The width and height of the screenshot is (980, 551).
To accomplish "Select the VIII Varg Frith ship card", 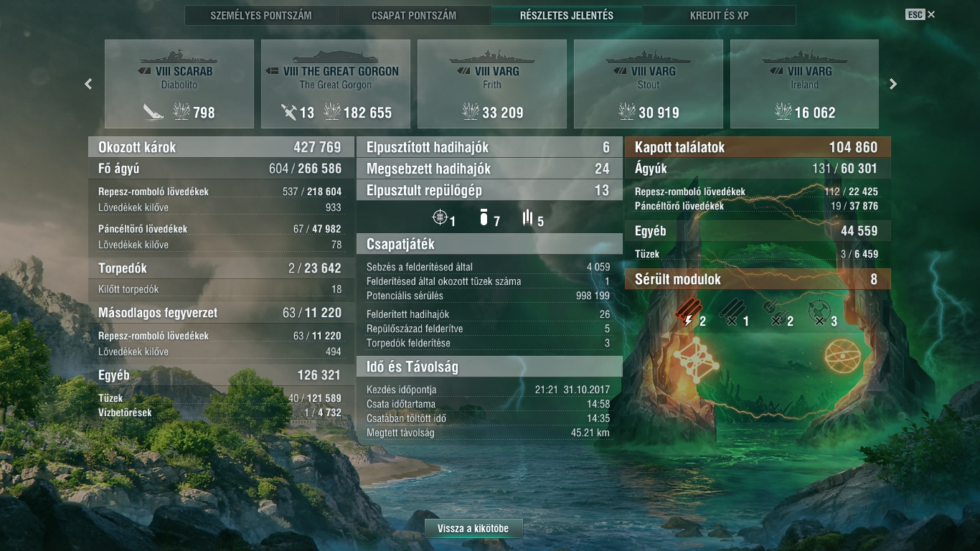I will (x=492, y=84).
